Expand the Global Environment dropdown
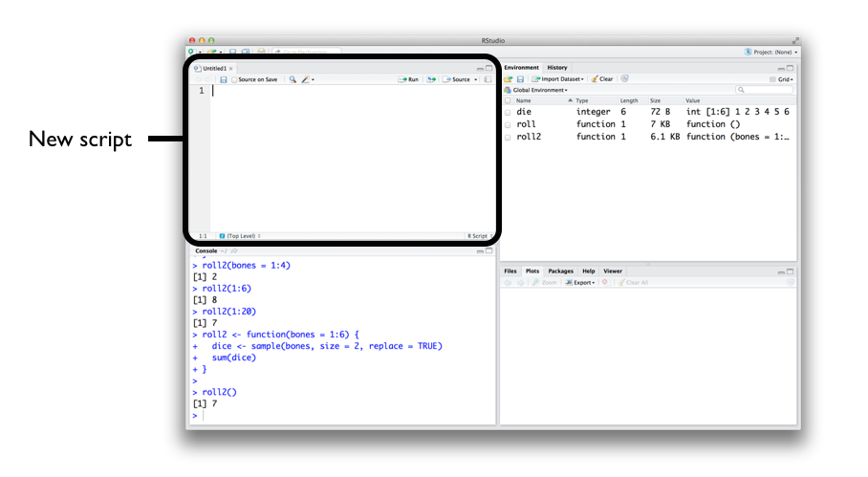 click(x=539, y=90)
